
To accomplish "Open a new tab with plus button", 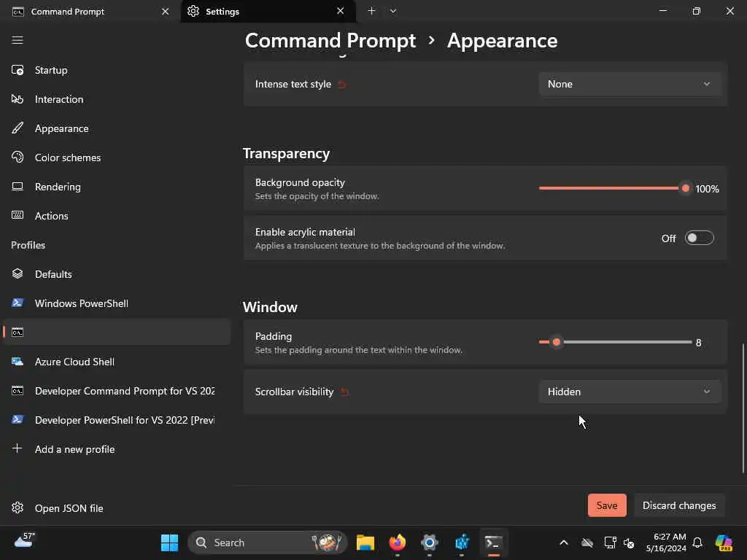I will click(371, 11).
